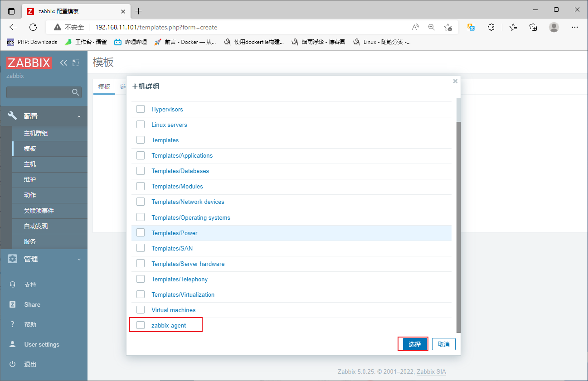Go back with the browser back arrow

pos(13,27)
